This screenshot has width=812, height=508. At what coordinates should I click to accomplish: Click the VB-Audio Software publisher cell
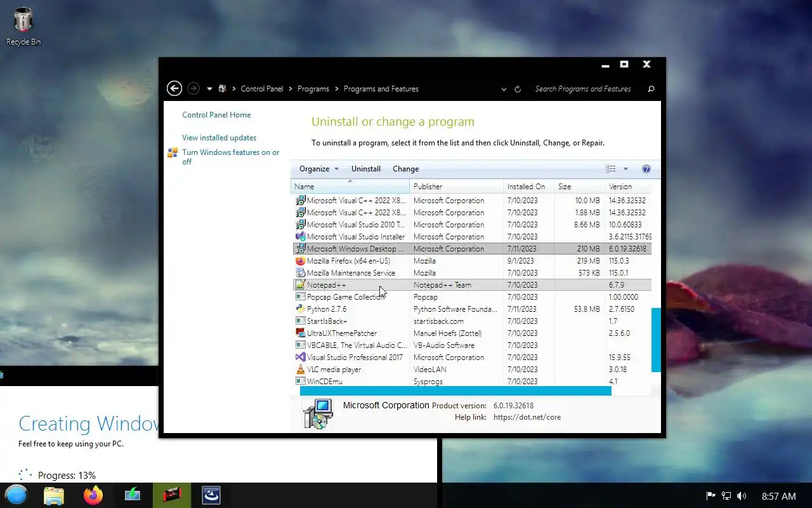click(444, 345)
